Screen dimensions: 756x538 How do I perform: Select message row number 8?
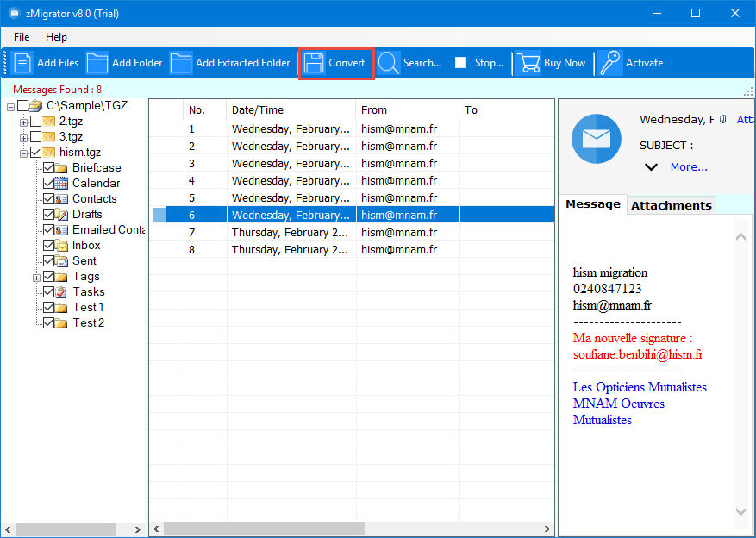click(x=352, y=250)
